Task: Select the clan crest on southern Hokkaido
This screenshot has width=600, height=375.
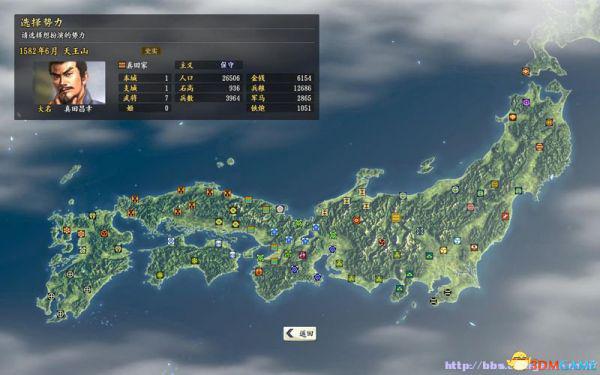Action: coord(526,71)
